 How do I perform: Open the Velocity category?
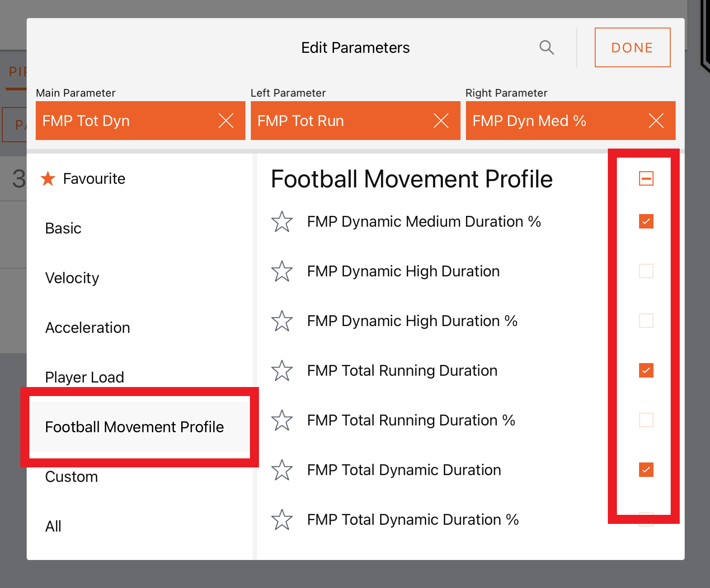139,278
